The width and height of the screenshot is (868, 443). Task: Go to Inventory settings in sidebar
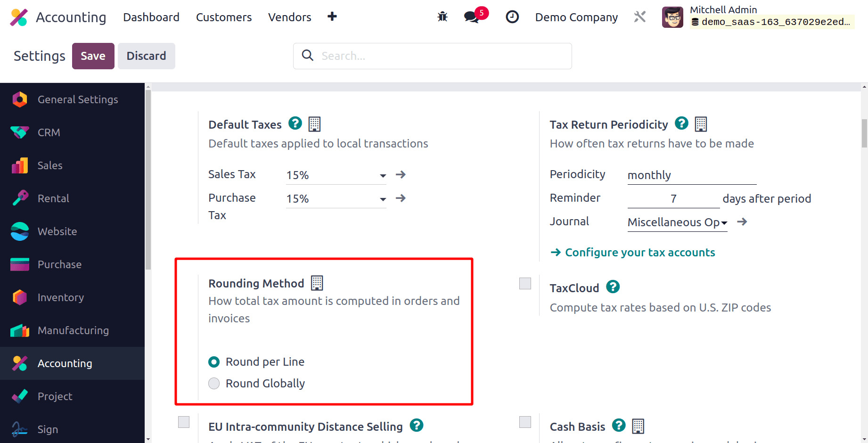click(61, 297)
